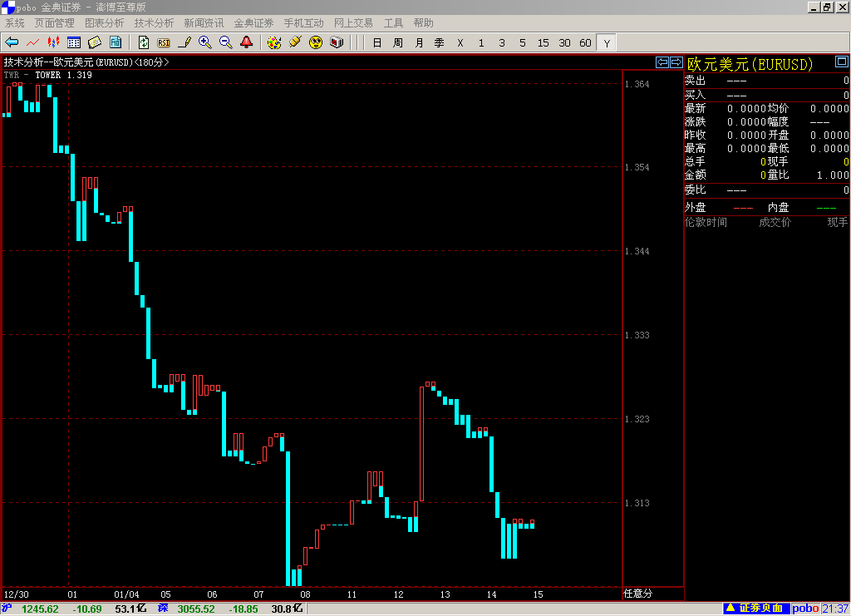Open the quote table grid icon
851x616 pixels.
[x=74, y=42]
